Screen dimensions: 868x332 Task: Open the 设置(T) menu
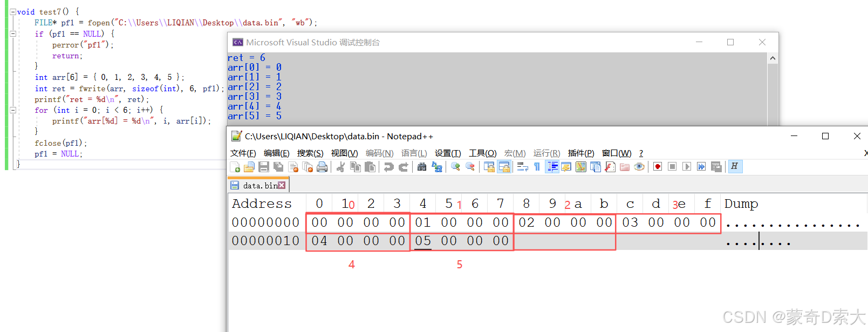448,153
